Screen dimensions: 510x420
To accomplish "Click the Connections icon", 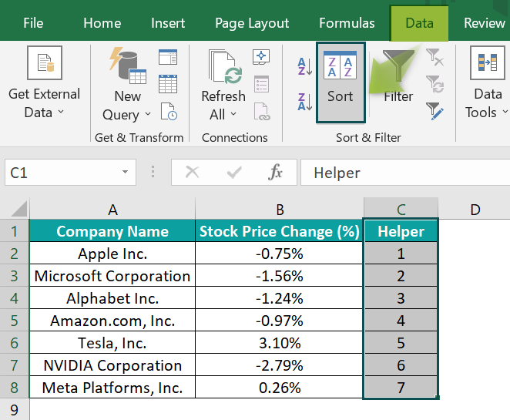I will point(261,57).
